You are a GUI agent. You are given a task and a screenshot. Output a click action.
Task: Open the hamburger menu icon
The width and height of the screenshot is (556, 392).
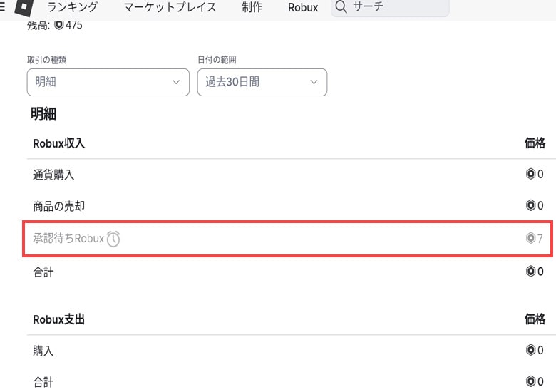3,7
